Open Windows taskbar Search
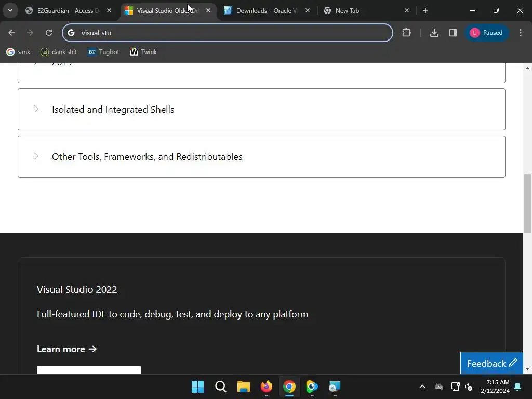Screen dimensions: 532x399 click(220, 387)
